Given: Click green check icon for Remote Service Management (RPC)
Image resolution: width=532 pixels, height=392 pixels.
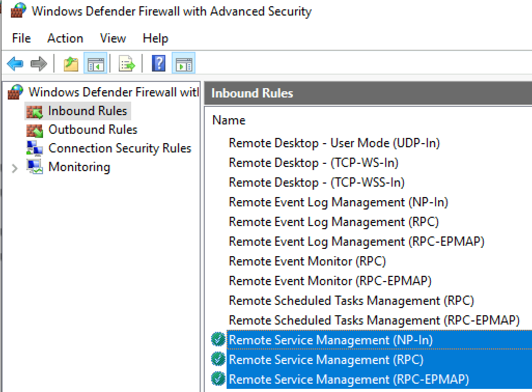Looking at the screenshot, I should tap(218, 359).
